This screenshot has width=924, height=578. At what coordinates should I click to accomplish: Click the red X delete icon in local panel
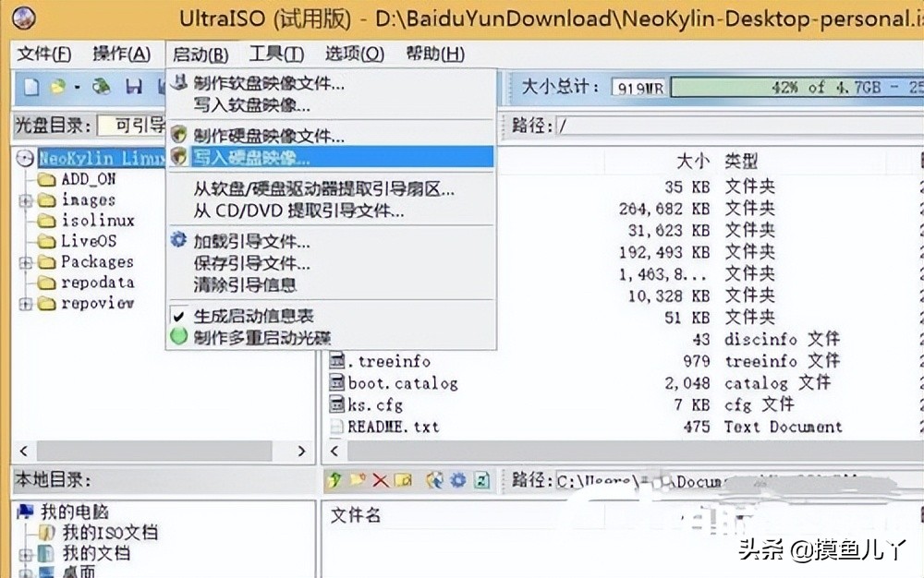click(381, 480)
